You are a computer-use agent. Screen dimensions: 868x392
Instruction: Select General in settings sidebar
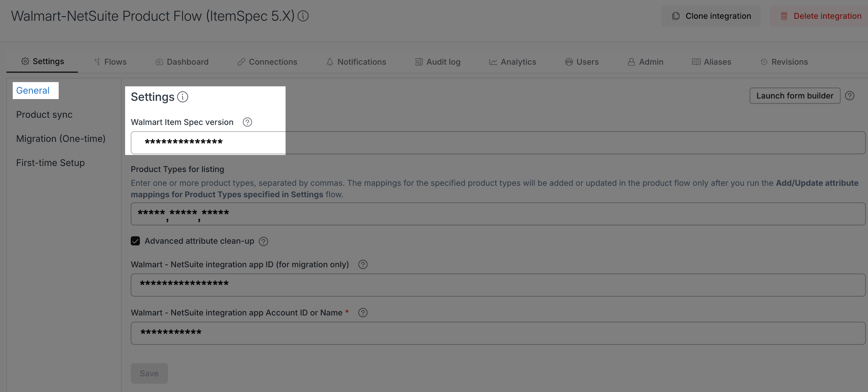33,91
